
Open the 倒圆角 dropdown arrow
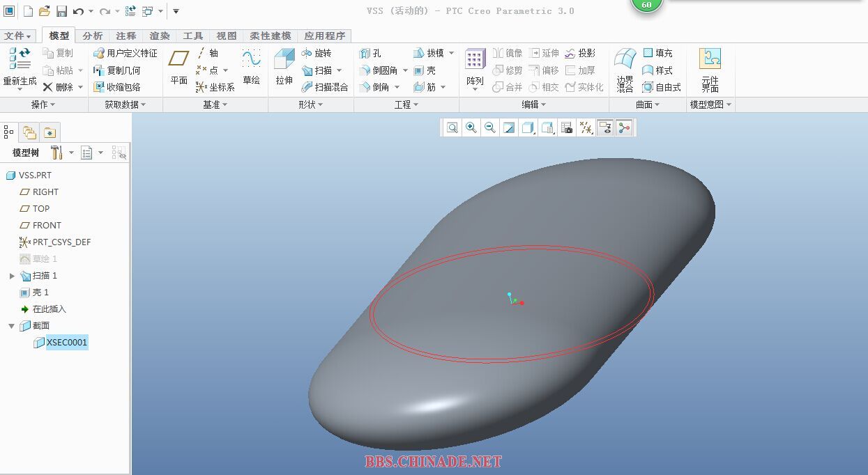[x=405, y=70]
